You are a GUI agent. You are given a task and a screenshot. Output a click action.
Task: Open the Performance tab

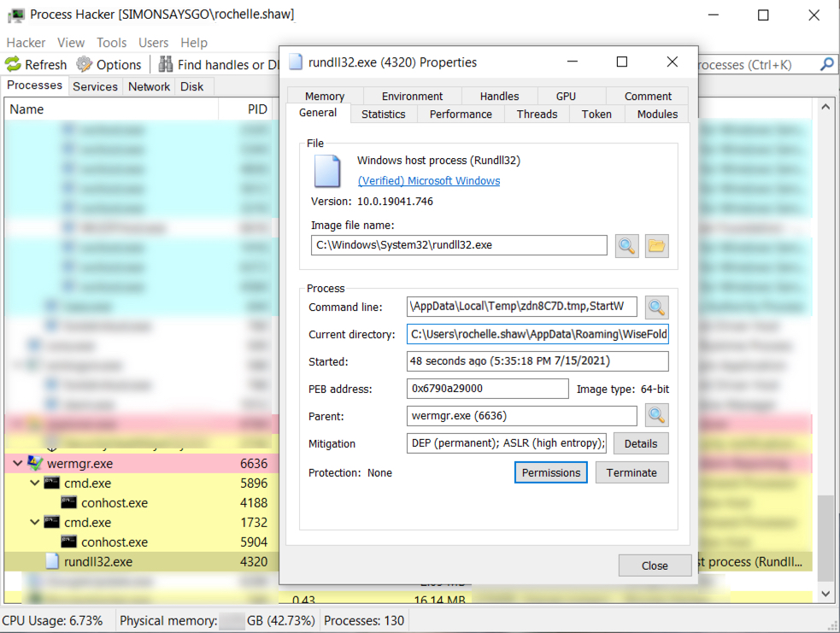point(461,114)
